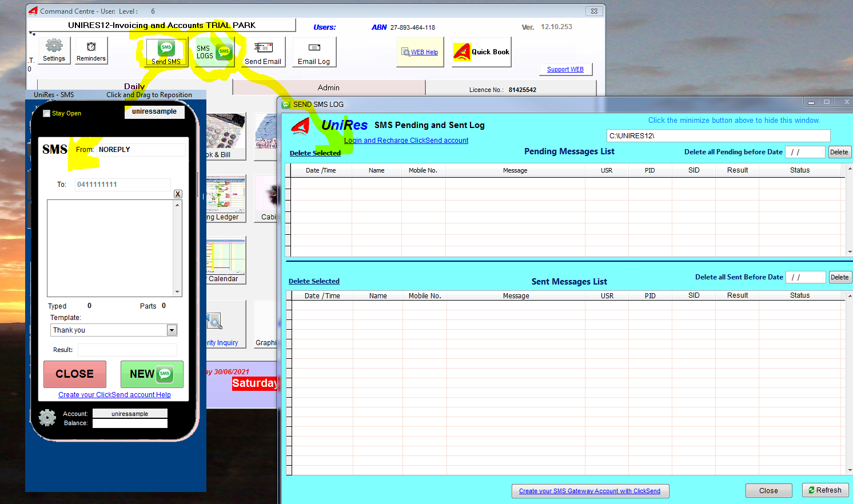Click Create your ClickSend account Help link
Screen dimensions: 853x504
click(x=114, y=395)
